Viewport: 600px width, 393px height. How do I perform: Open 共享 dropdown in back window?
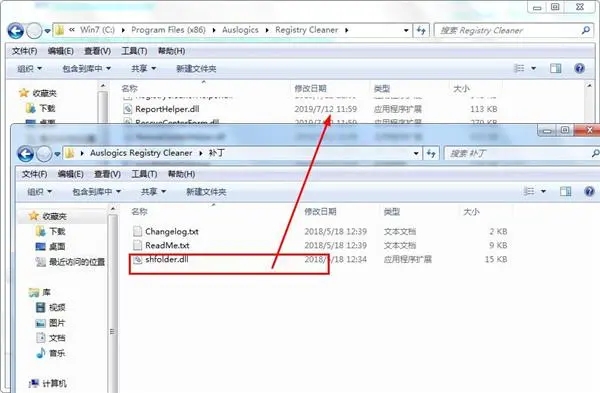coord(143,68)
